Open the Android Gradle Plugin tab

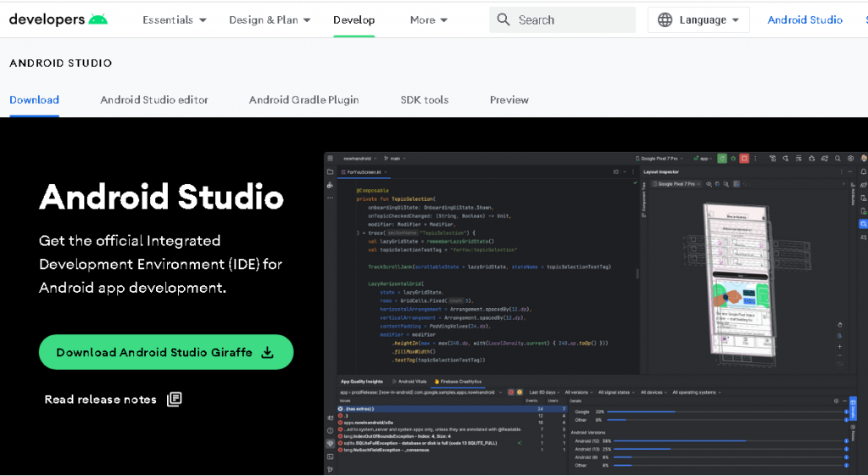(x=304, y=100)
